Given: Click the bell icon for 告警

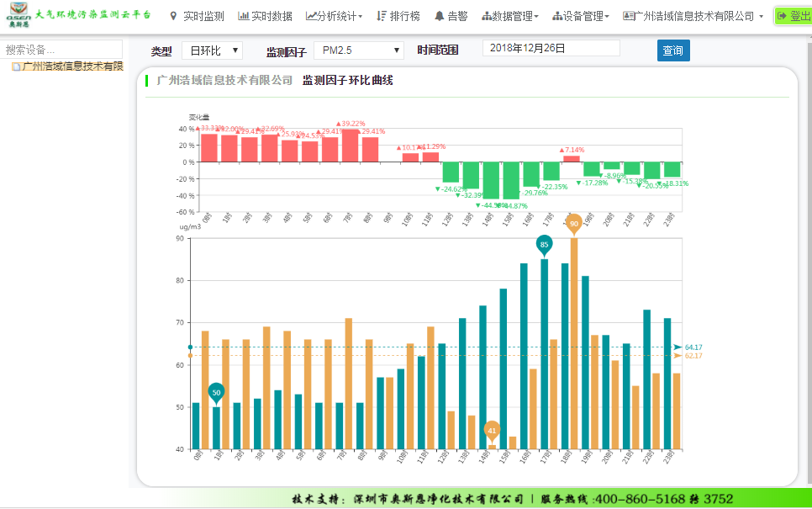Looking at the screenshot, I should pos(439,16).
